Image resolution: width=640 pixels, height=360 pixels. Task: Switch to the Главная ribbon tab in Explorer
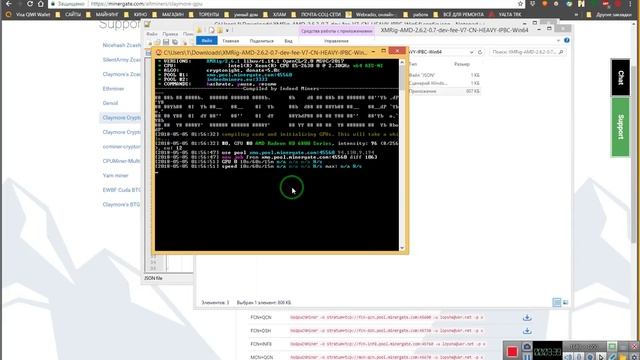point(231,41)
